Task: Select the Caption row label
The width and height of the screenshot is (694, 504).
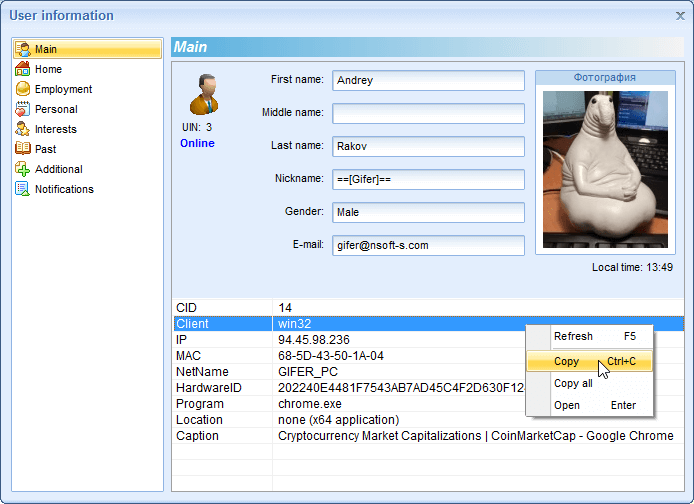Action: pos(197,436)
